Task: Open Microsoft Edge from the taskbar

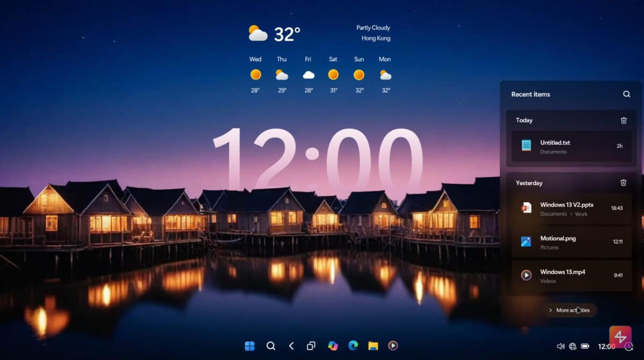Action: 353,346
